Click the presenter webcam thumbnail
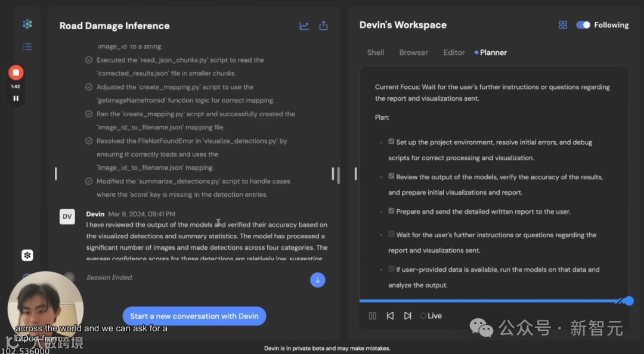 coord(45,308)
